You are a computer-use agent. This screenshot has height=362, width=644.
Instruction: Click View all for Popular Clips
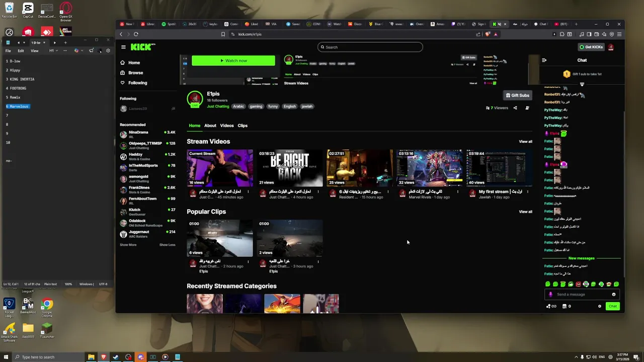(525, 212)
